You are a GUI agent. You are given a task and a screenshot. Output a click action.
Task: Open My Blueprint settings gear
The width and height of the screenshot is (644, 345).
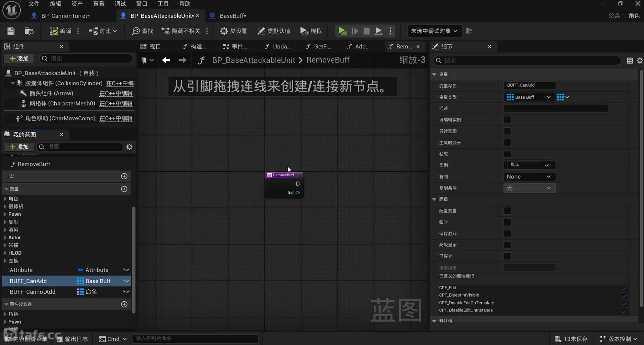(129, 147)
